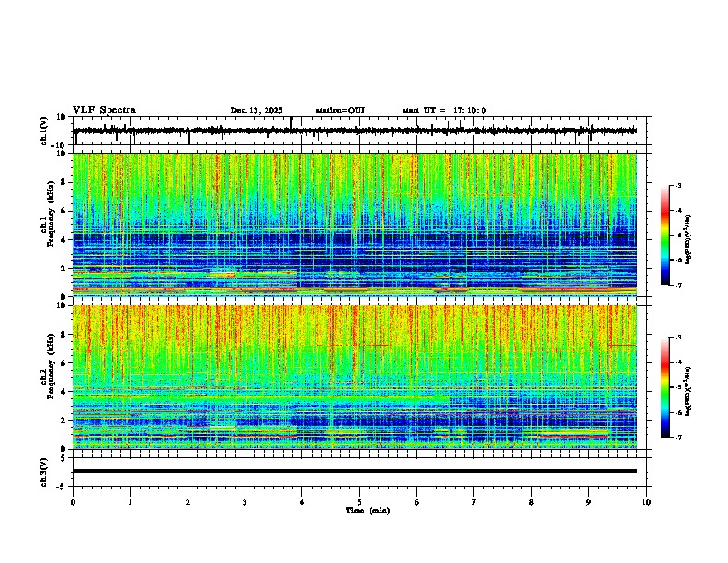Click the ch.1 colorbar log PSD label
This screenshot has height=563, width=728.
point(688,240)
